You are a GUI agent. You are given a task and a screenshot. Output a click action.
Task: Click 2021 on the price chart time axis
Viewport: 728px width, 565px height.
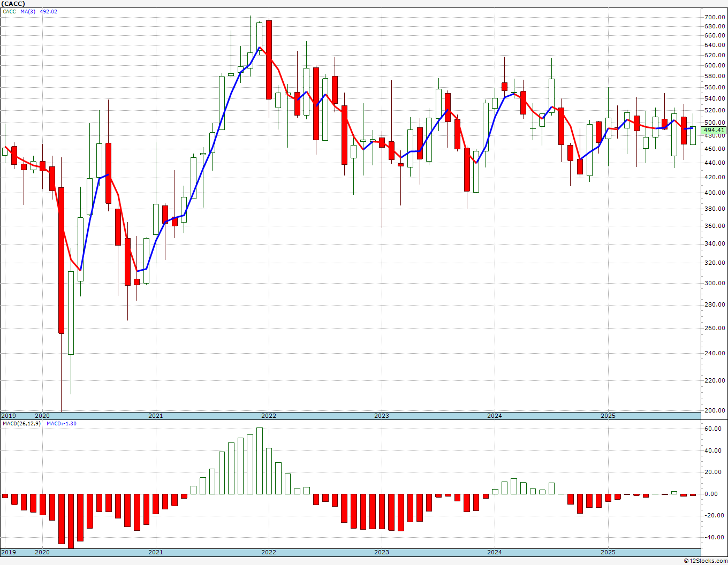pos(155,416)
